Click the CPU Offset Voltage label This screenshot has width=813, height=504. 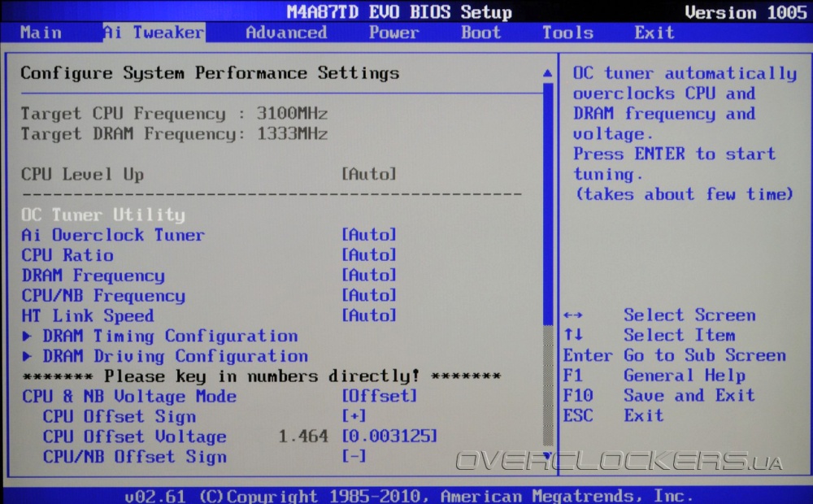134,437
